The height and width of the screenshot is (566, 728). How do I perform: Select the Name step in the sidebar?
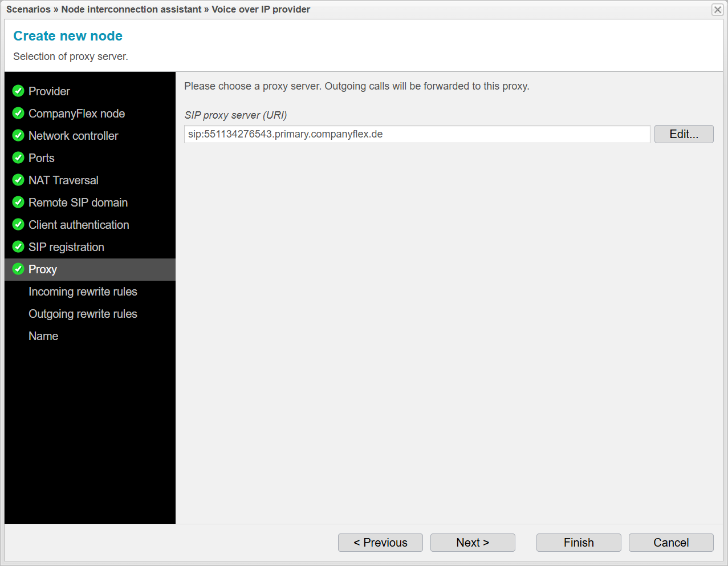point(43,336)
